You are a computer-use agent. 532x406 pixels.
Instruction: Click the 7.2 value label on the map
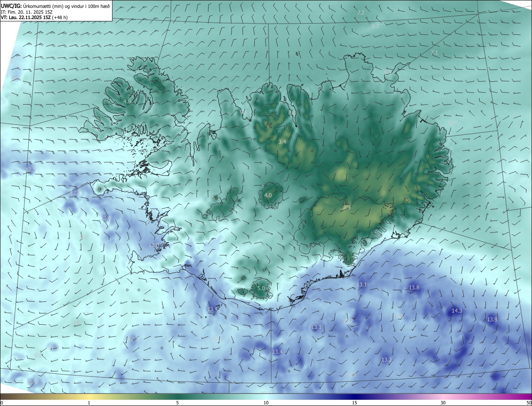361,13
